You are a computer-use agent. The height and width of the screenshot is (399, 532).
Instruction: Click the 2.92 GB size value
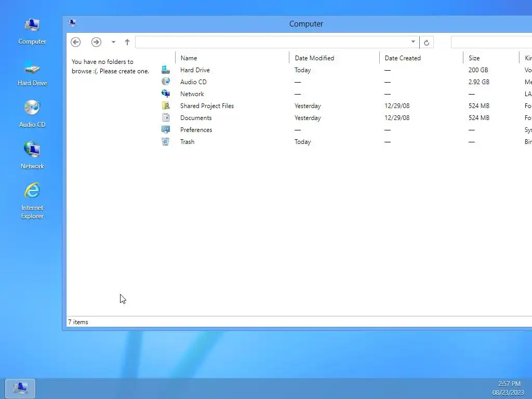coord(479,82)
